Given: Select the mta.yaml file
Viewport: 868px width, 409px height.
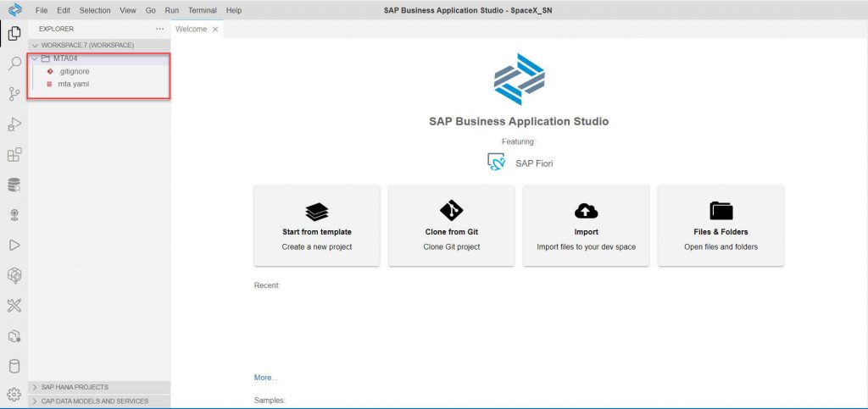Looking at the screenshot, I should [99, 84].
